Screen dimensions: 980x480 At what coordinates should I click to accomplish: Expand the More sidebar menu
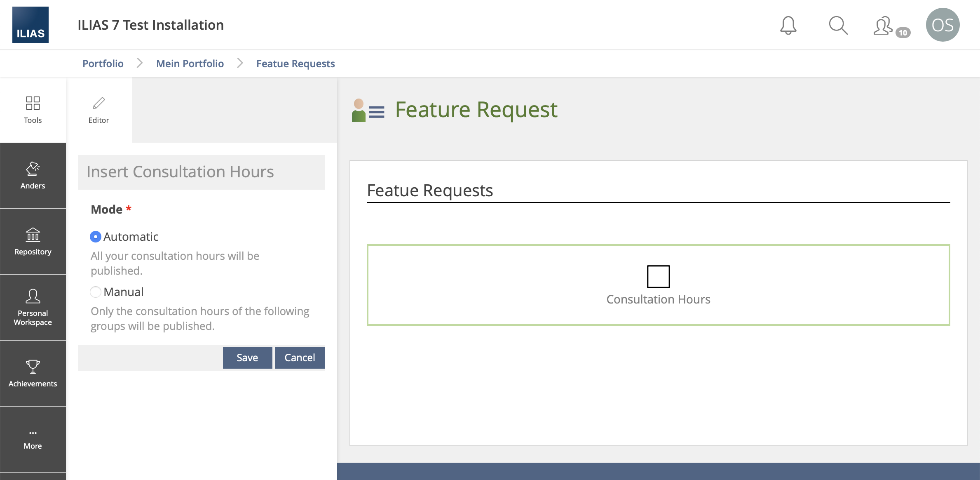click(33, 439)
